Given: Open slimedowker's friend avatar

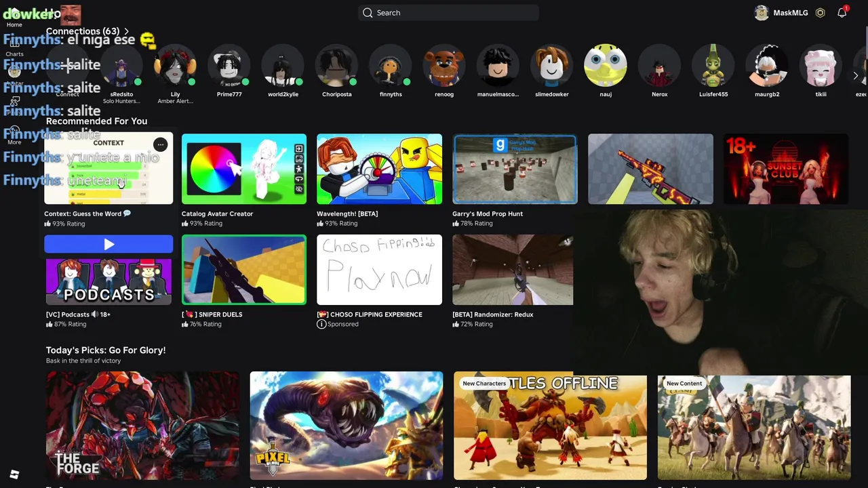Looking at the screenshot, I should pyautogui.click(x=552, y=65).
